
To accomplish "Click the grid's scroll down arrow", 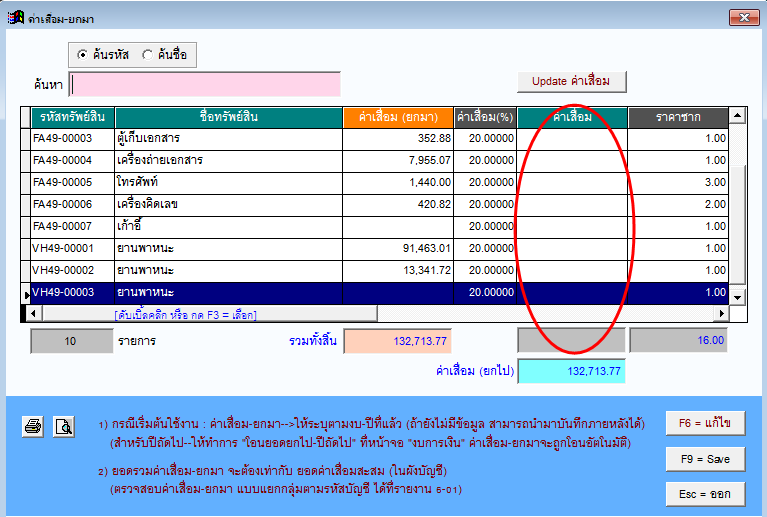I will (x=737, y=297).
